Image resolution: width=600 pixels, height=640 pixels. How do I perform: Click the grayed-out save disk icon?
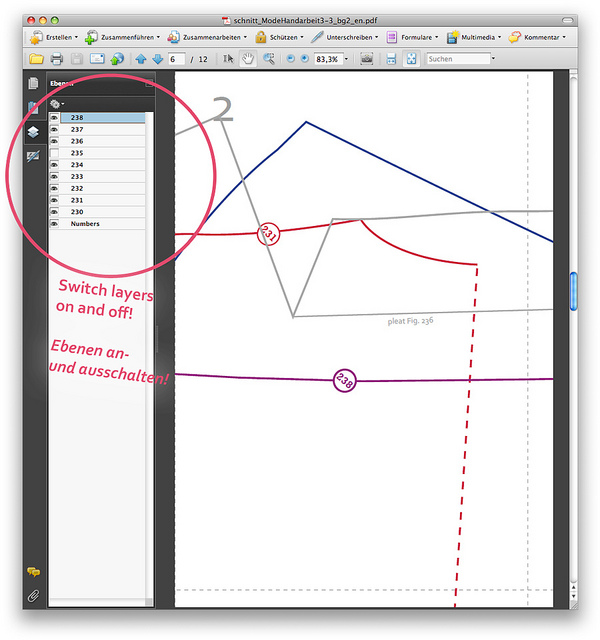click(x=77, y=59)
